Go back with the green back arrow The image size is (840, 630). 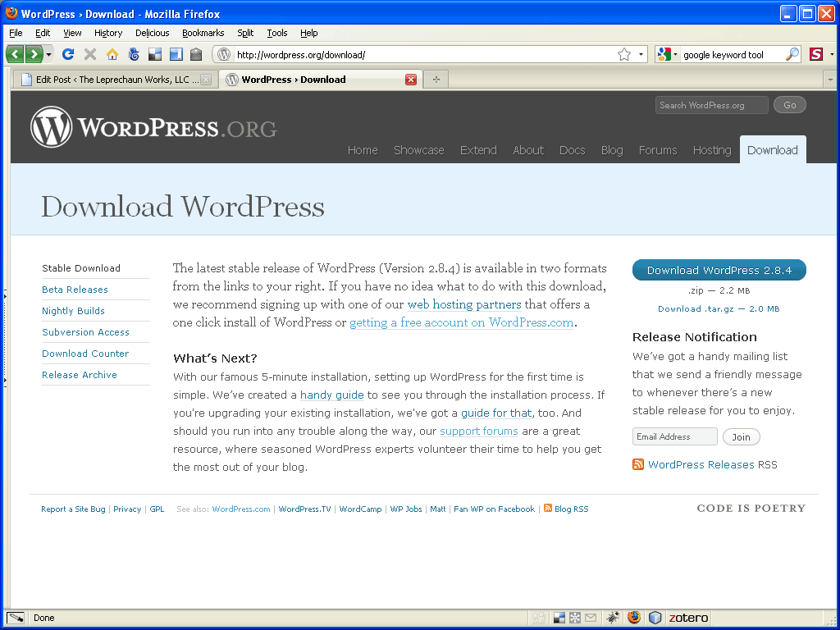15,54
